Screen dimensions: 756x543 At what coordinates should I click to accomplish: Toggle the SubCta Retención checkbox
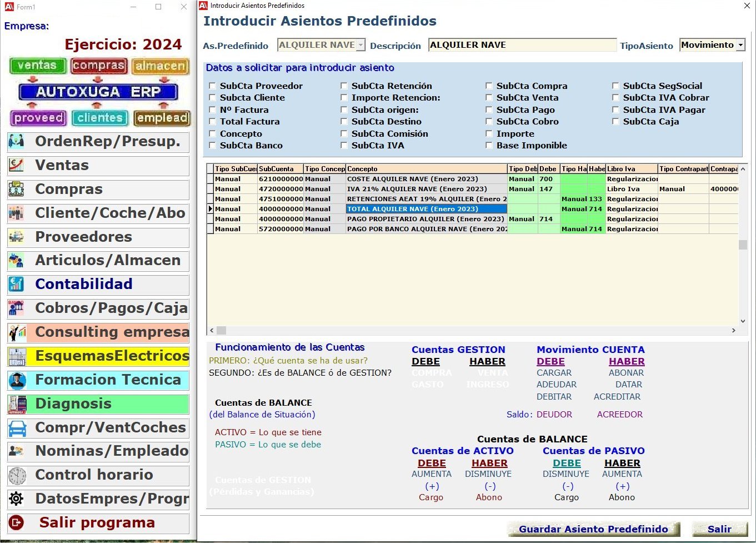[x=344, y=86]
